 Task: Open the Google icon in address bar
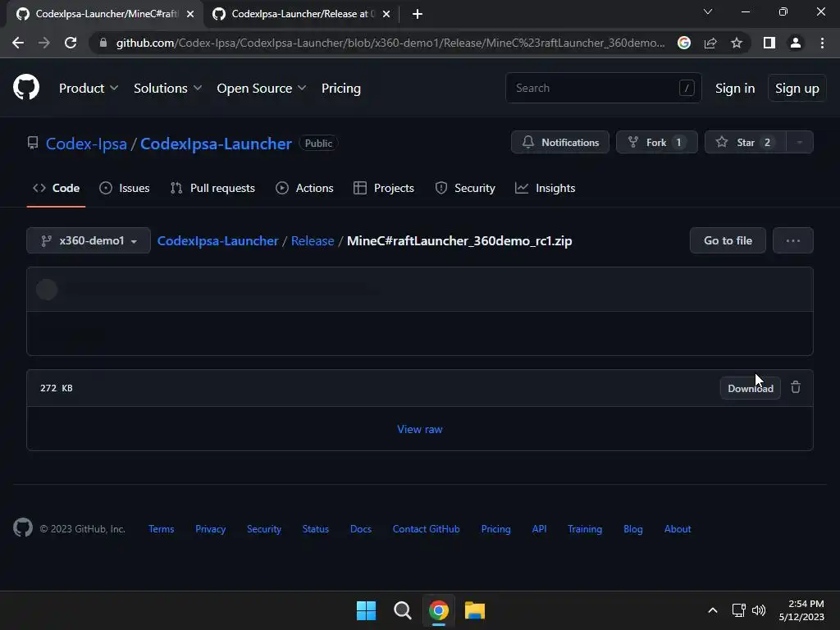pos(684,43)
